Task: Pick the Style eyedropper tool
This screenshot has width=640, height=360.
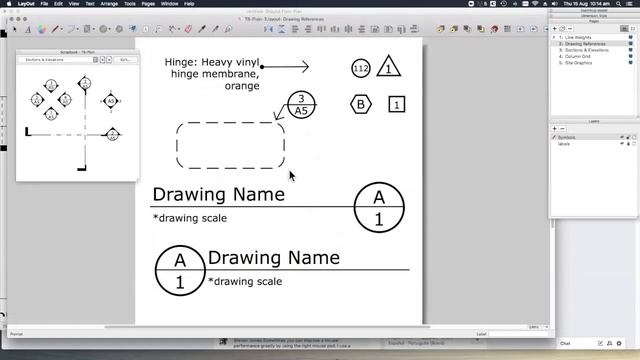Action: [x=202, y=29]
